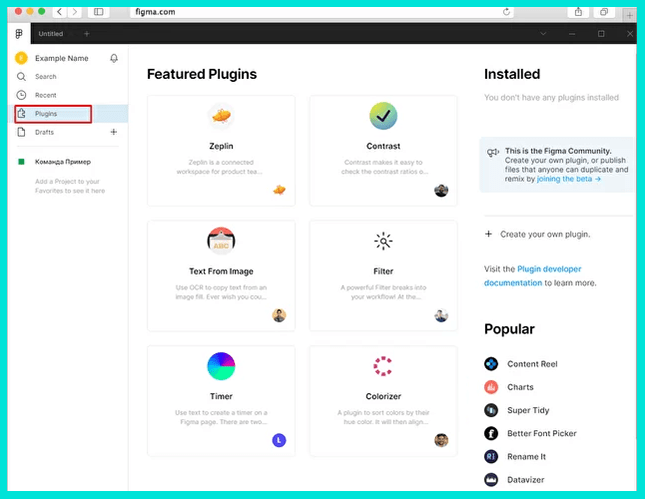Click the Search magnifier icon in sidebar
The height and width of the screenshot is (499, 645).
coord(21,77)
